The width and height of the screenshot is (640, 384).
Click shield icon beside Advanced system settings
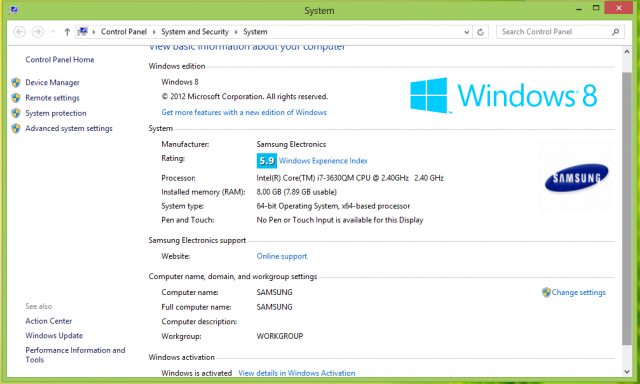point(16,128)
